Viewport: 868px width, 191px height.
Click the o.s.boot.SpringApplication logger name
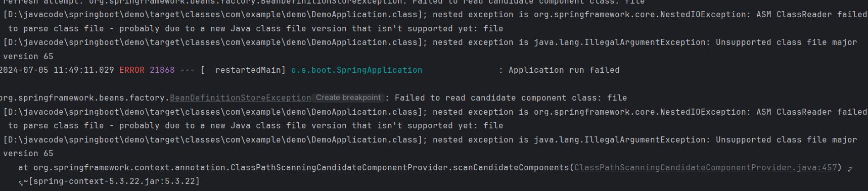356,70
